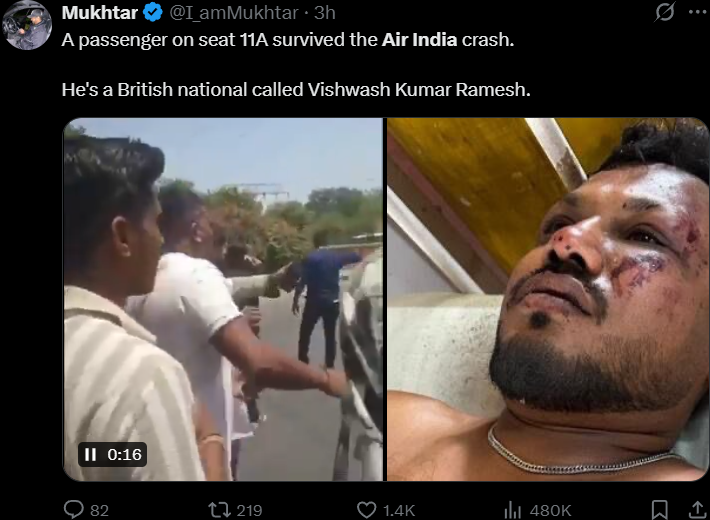Click the 3h timestamp
710x520 pixels.
point(325,13)
